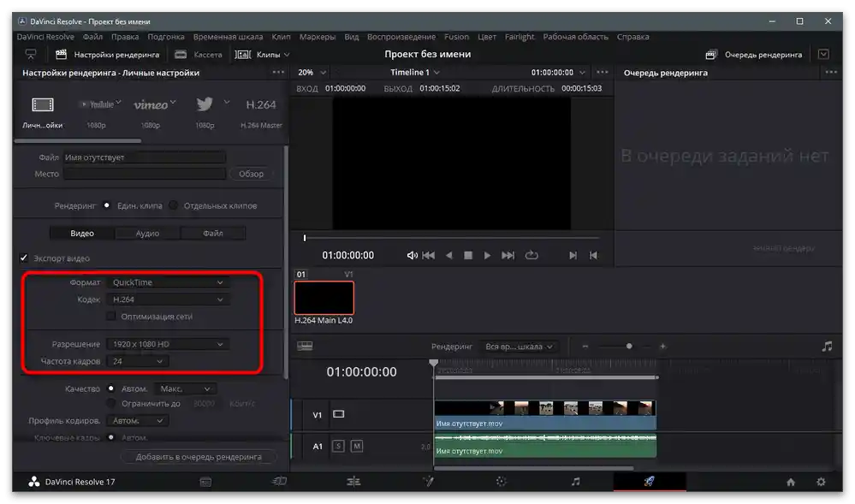
Task: Open the Правка menu
Action: tap(125, 37)
